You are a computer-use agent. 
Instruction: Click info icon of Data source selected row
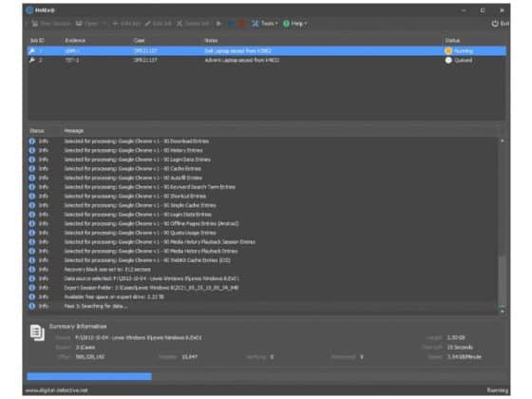pyautogui.click(x=32, y=278)
